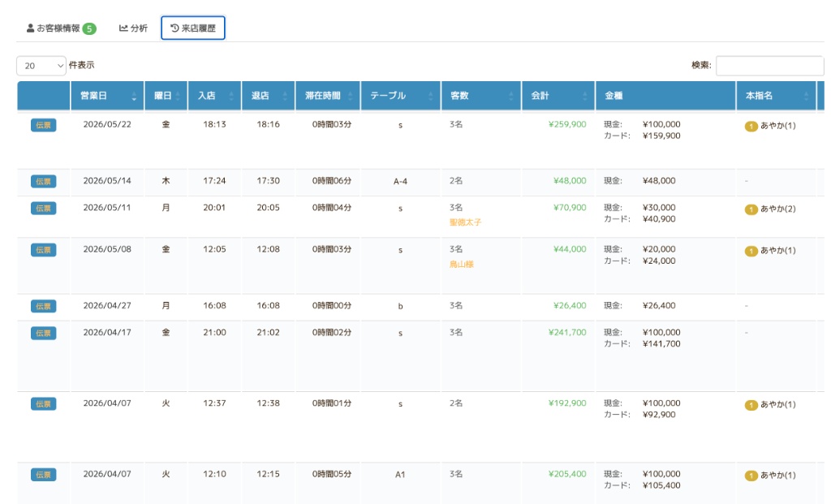
Task: Sort table by 曜日 column
Action: pyautogui.click(x=166, y=96)
